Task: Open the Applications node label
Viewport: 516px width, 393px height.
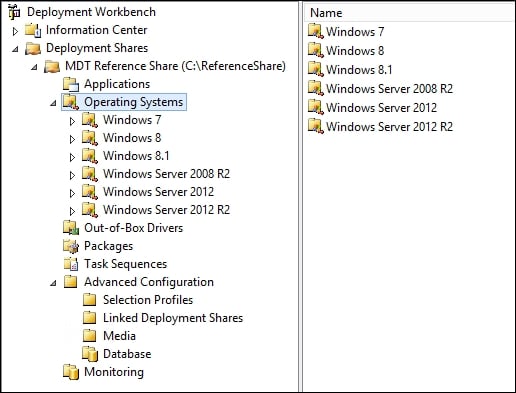Action: point(117,84)
